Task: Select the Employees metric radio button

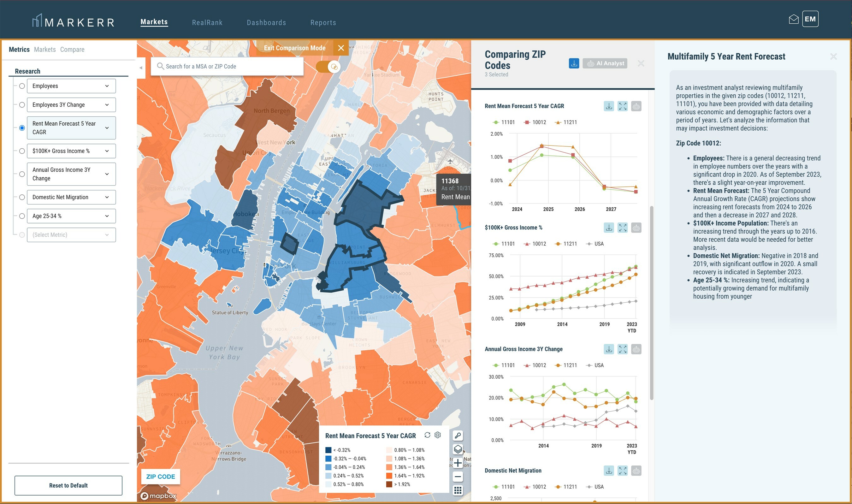Action: [22, 86]
